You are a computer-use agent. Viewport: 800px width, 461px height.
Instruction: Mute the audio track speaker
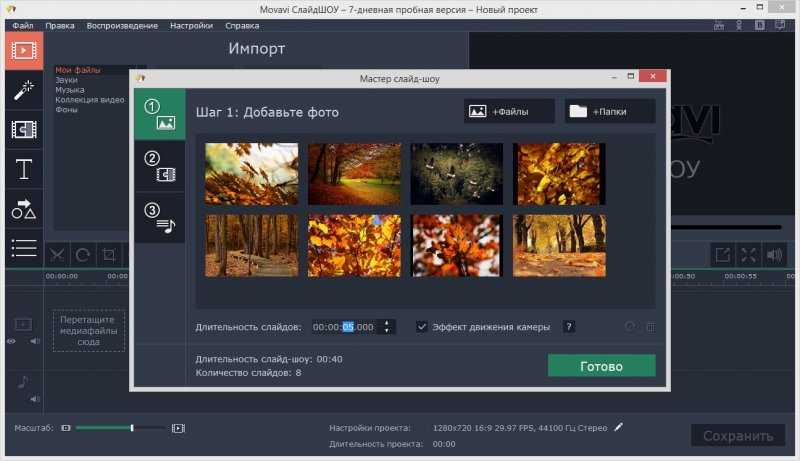(x=35, y=398)
